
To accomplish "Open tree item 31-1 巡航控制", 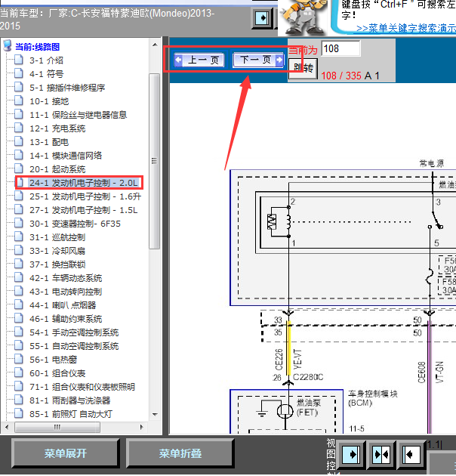I will point(57,237).
